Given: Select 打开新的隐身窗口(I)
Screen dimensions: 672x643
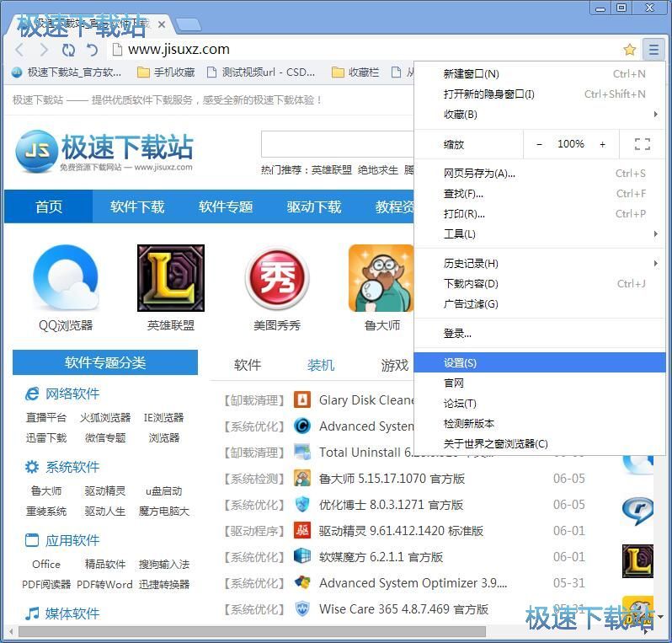Looking at the screenshot, I should point(540,94).
